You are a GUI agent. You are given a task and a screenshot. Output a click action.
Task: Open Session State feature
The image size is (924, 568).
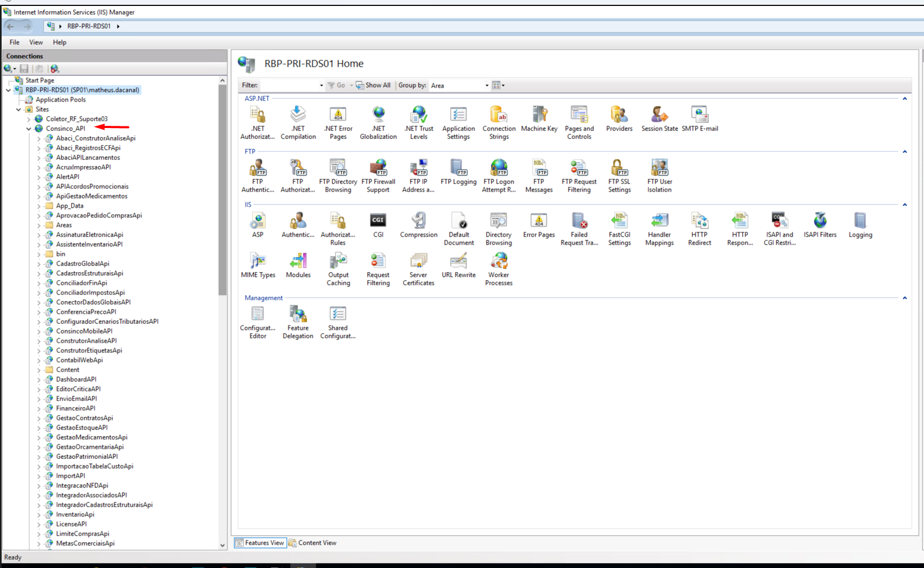click(x=659, y=119)
